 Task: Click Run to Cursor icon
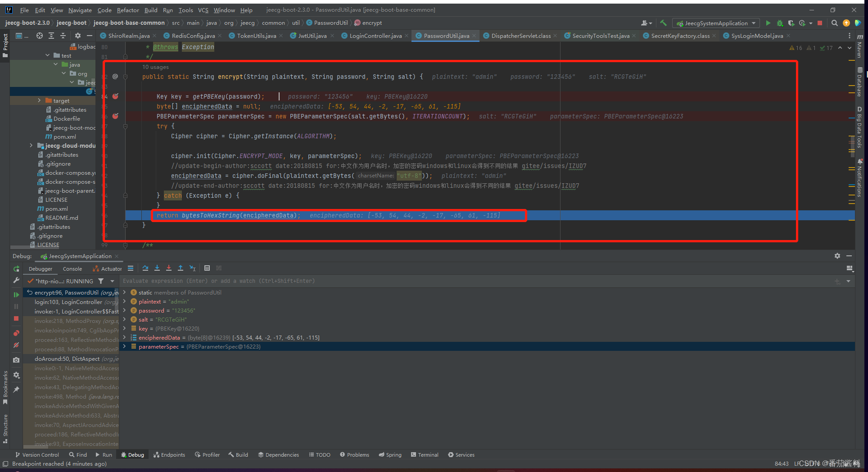pos(193,268)
